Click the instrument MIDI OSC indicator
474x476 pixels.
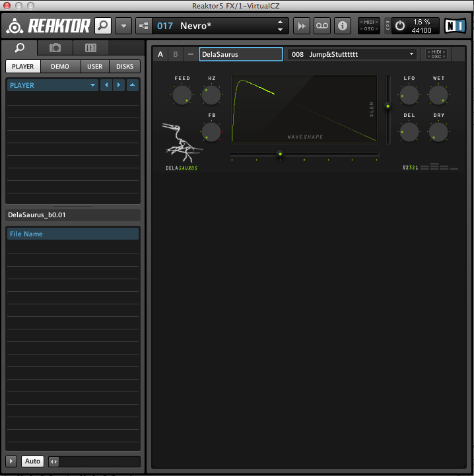(436, 54)
